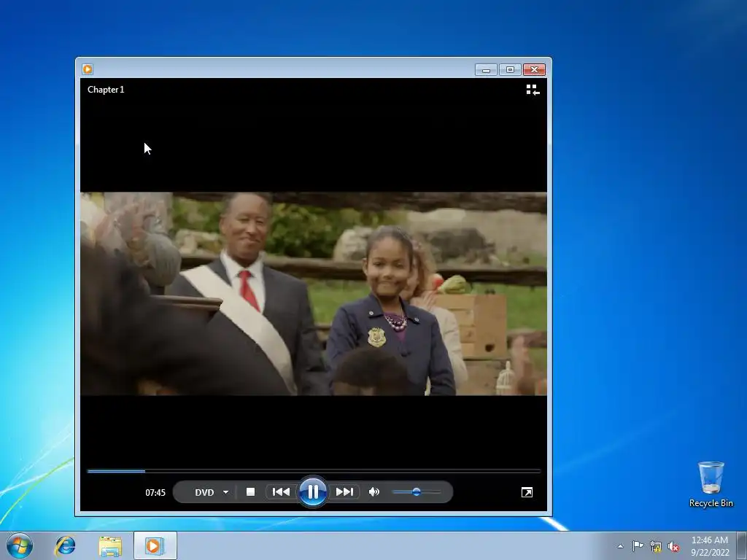Click the Chapter 1 title text
This screenshot has height=560, width=747.
point(106,90)
